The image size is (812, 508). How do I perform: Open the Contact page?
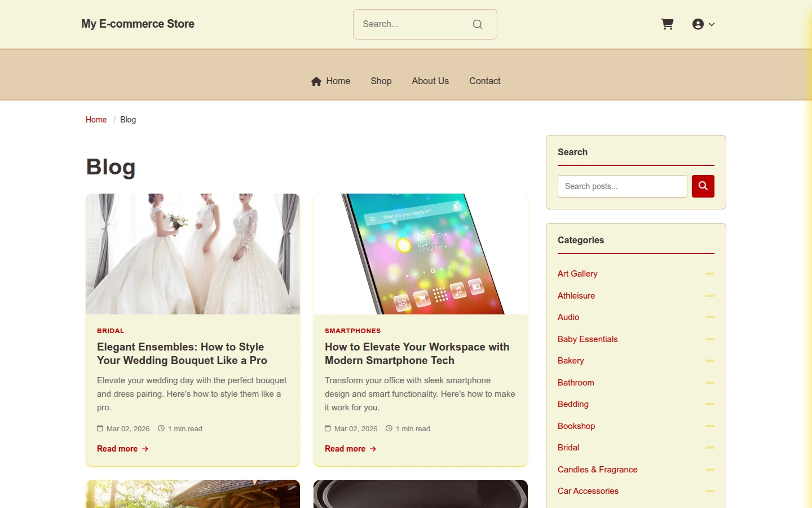(x=485, y=81)
